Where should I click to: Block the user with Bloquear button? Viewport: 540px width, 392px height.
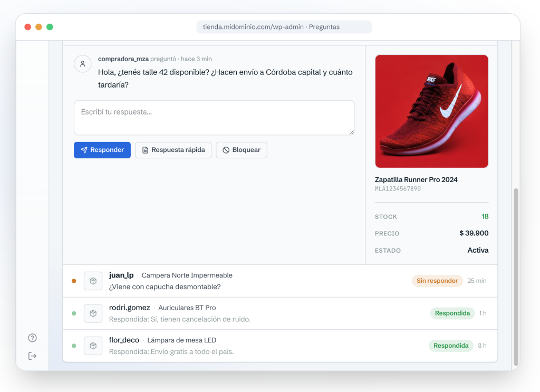tap(242, 150)
